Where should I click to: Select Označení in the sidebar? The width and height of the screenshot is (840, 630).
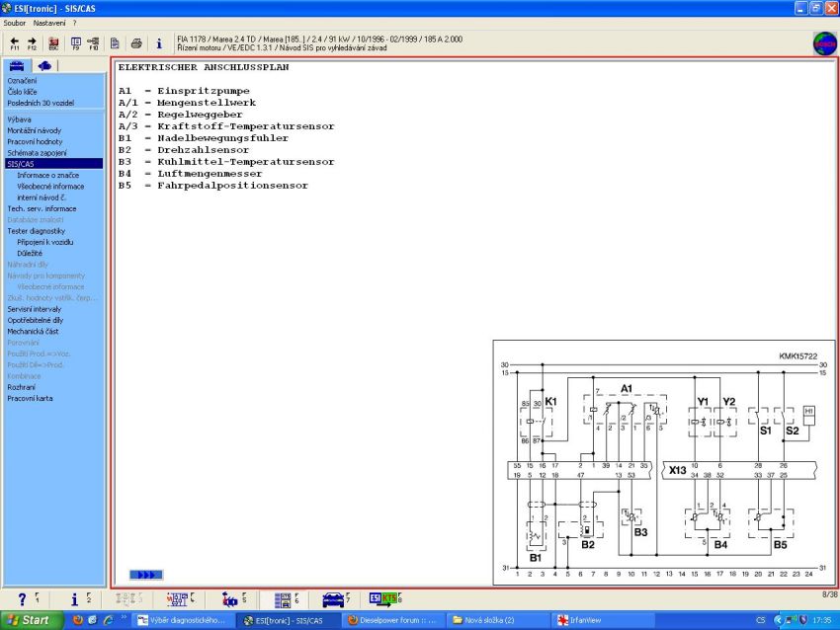click(x=22, y=81)
